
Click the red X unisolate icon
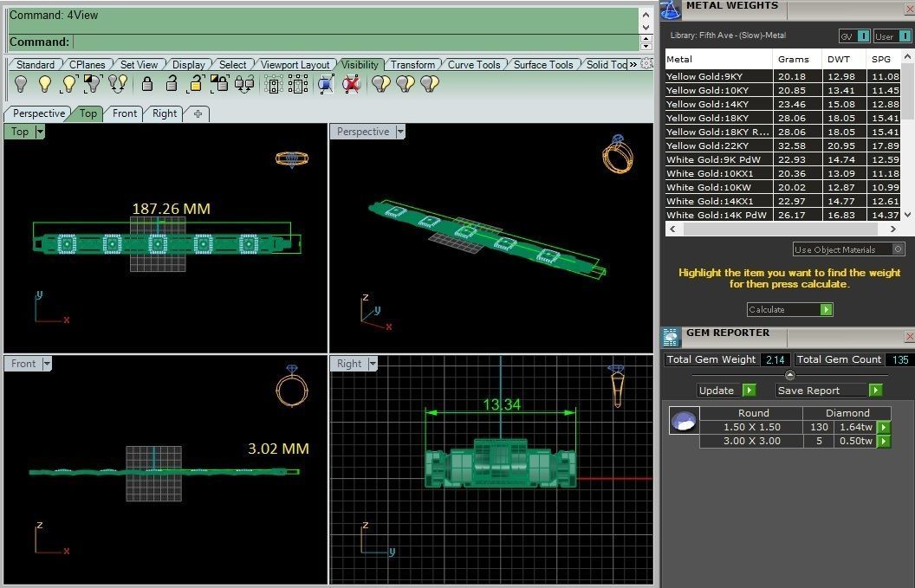click(x=351, y=85)
